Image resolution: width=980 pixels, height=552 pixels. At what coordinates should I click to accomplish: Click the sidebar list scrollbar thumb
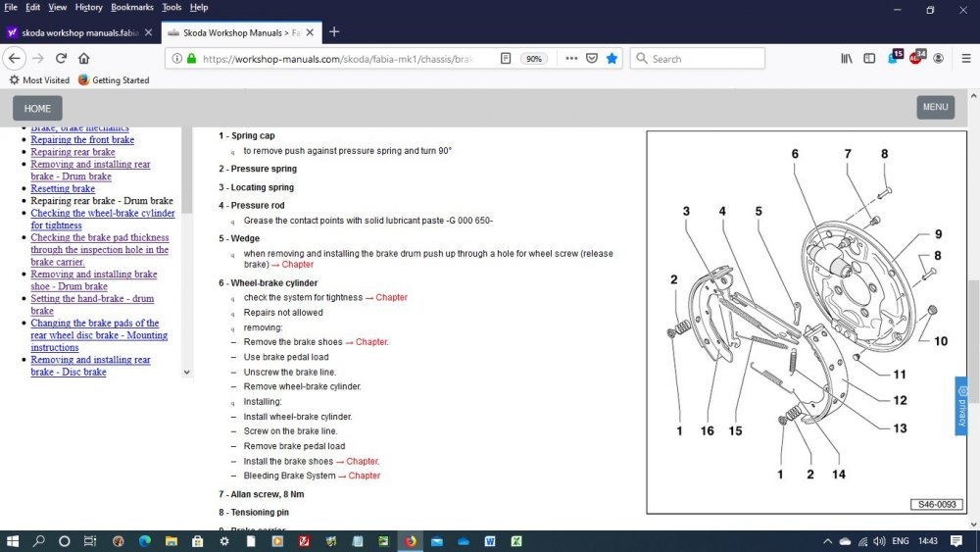[186, 170]
